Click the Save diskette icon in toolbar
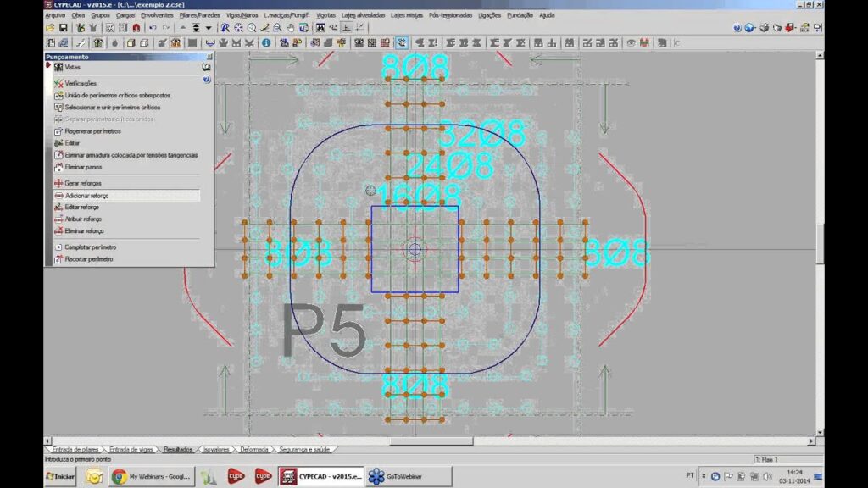868x488 pixels. click(x=64, y=28)
